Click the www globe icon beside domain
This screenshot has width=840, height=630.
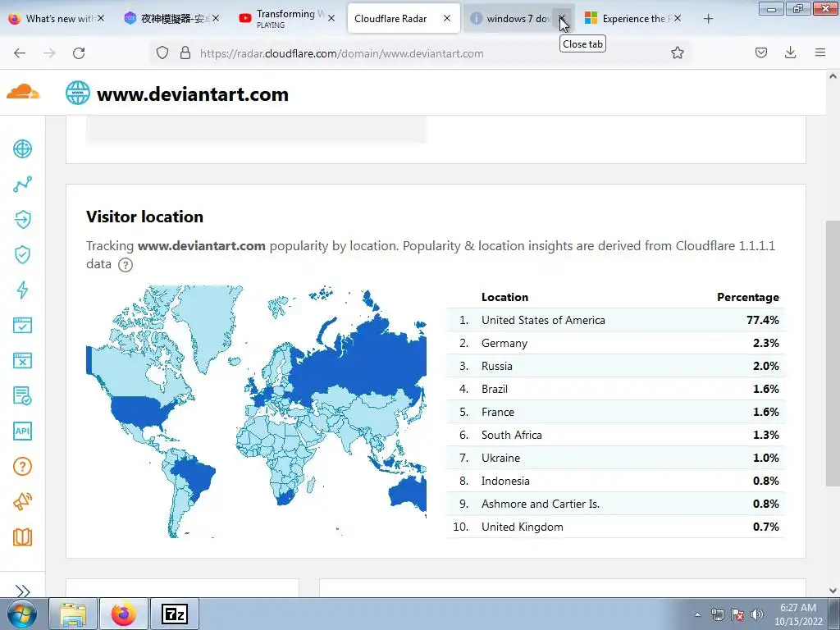[x=78, y=94]
